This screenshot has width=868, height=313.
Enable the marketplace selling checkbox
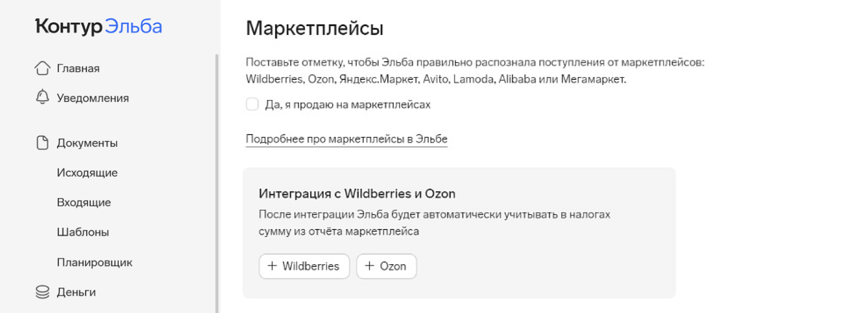coord(253,105)
